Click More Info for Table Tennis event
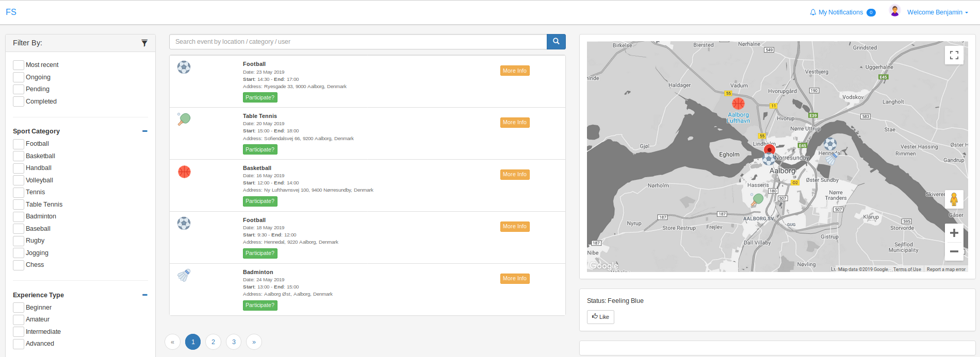Screen dimensions: 980x357 point(515,123)
